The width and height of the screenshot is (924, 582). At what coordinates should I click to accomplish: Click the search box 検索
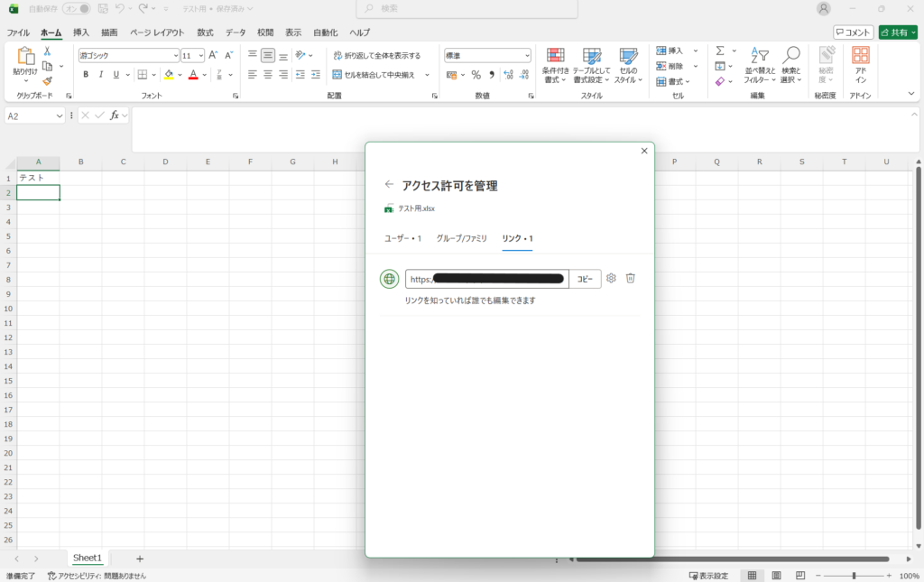(x=467, y=9)
